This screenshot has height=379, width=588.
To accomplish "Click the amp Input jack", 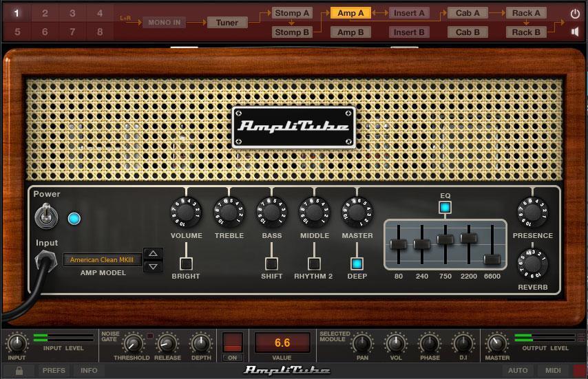I will pos(46,259).
